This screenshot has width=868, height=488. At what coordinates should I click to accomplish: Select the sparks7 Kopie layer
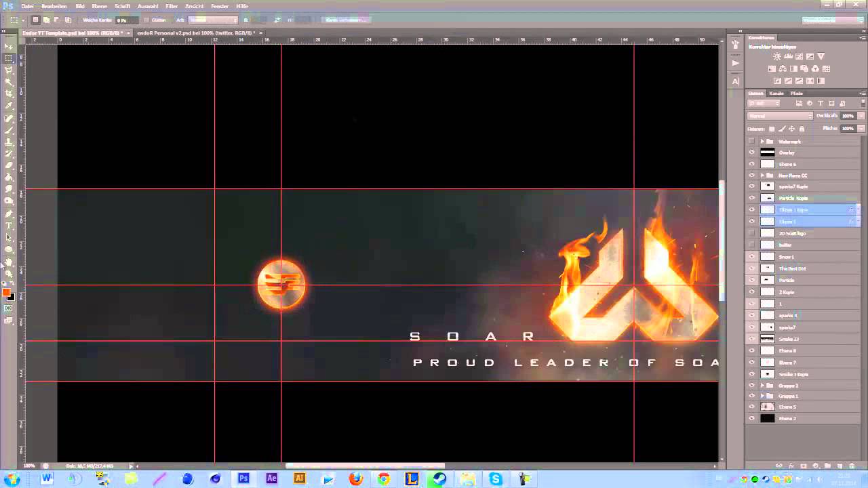[804, 186]
